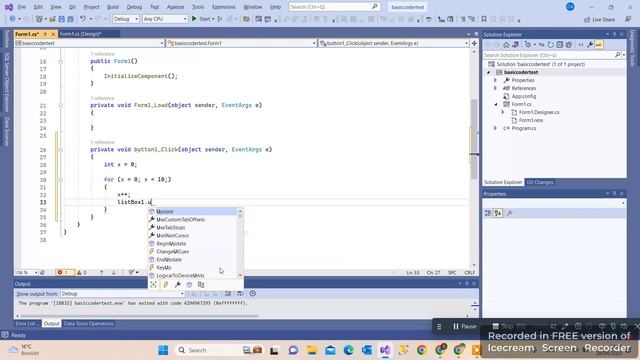The width and height of the screenshot is (640, 360).
Task: Click the Visual Studio Search box
Action: pyautogui.click(x=334, y=7)
